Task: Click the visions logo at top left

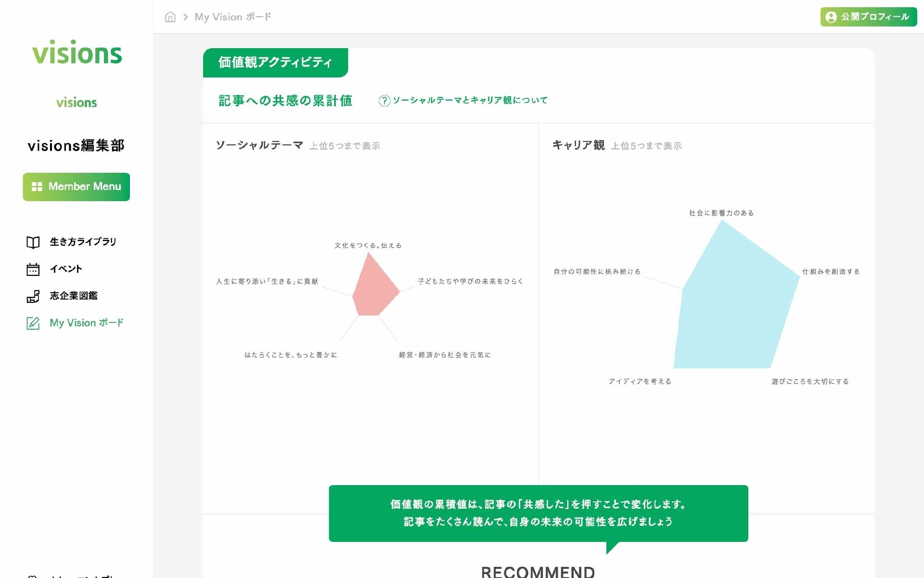Action: point(77,52)
